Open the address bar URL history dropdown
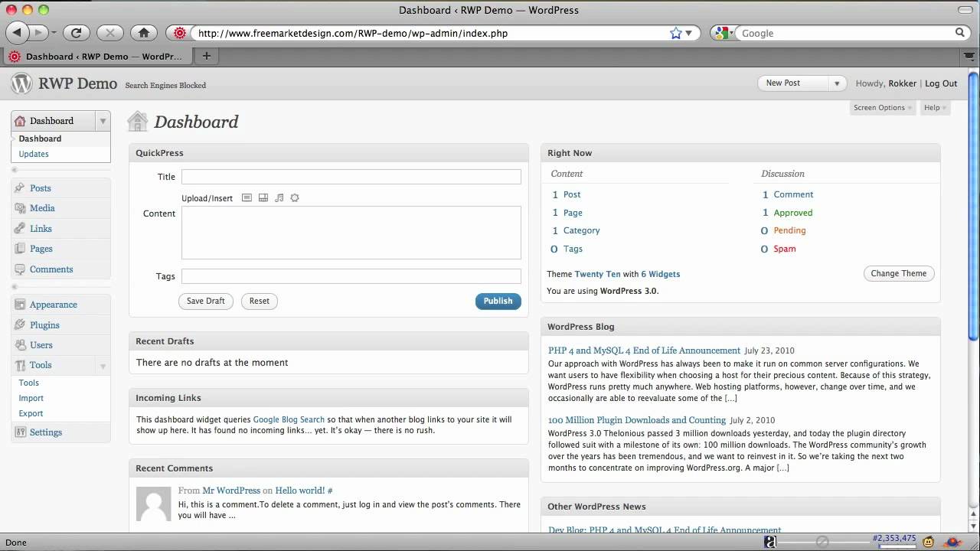Screen dimensions: 980x551 [688, 33]
